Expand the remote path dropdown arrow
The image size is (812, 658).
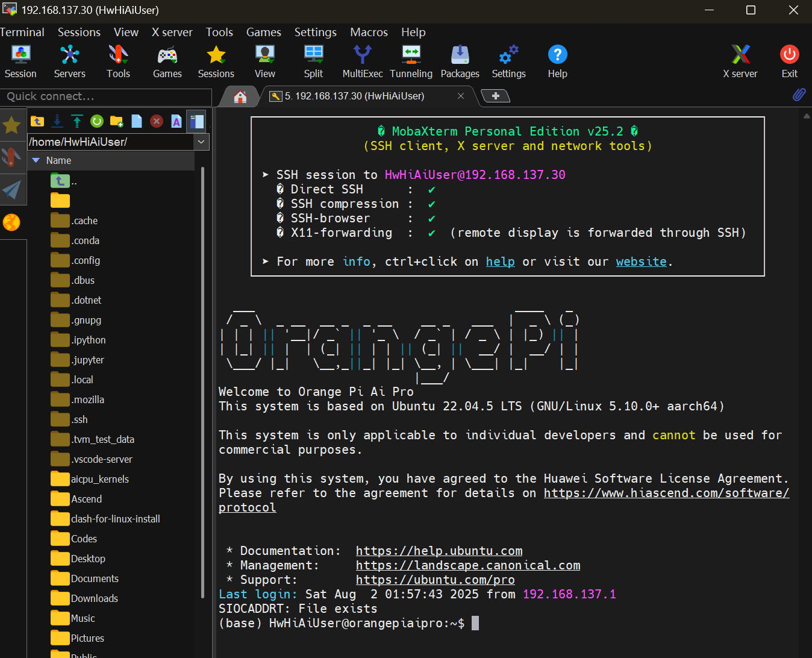[201, 142]
